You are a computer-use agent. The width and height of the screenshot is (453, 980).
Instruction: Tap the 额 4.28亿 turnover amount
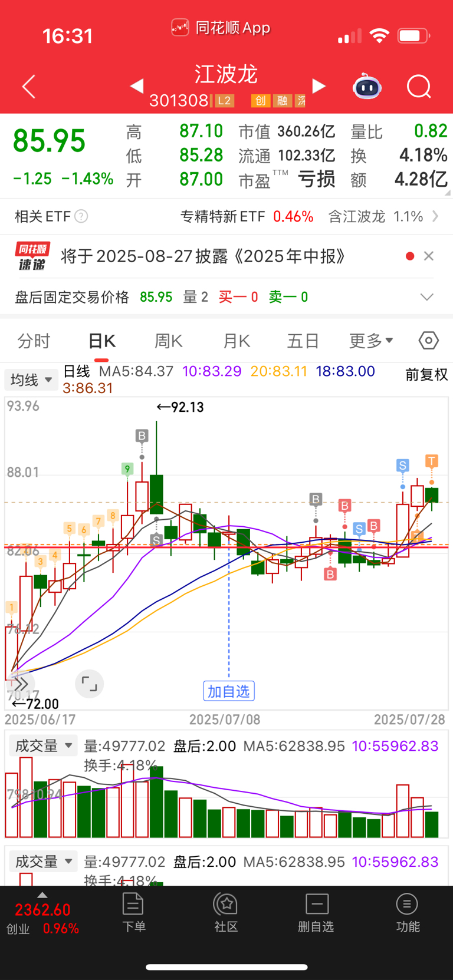(x=421, y=179)
